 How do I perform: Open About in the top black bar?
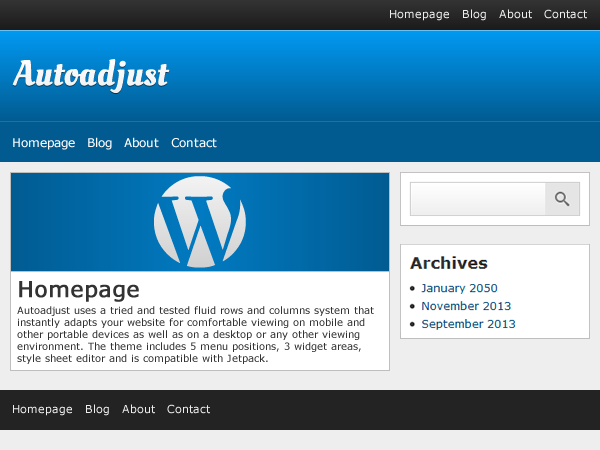515,14
